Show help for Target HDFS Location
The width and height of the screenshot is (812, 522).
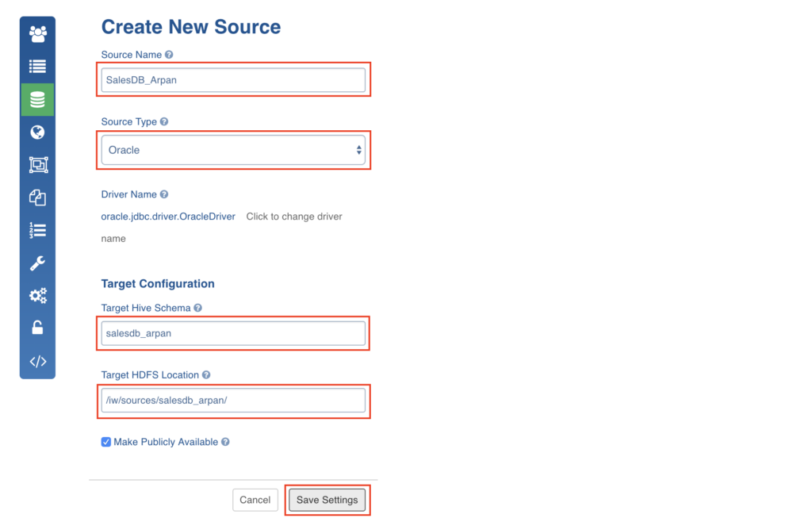(206, 374)
